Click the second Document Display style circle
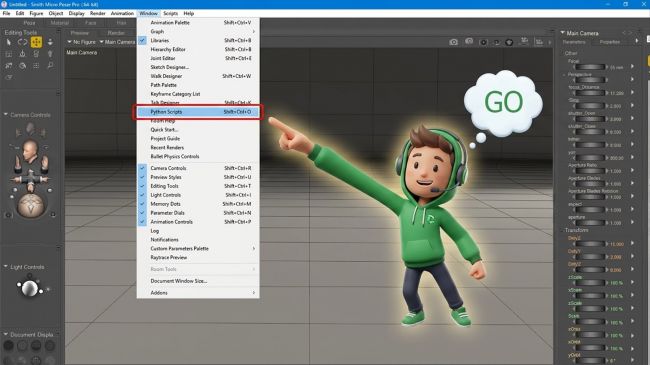This screenshot has width=650, height=365. point(22,345)
